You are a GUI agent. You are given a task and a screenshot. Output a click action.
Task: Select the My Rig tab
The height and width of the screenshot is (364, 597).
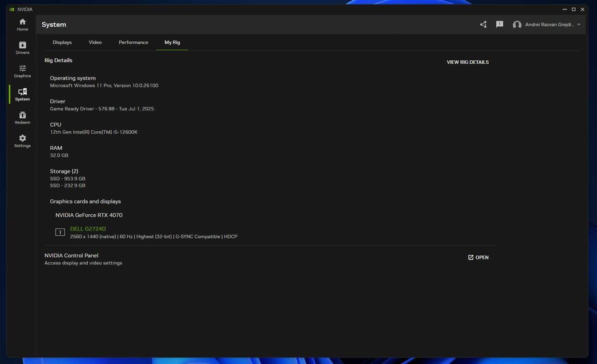[172, 42]
